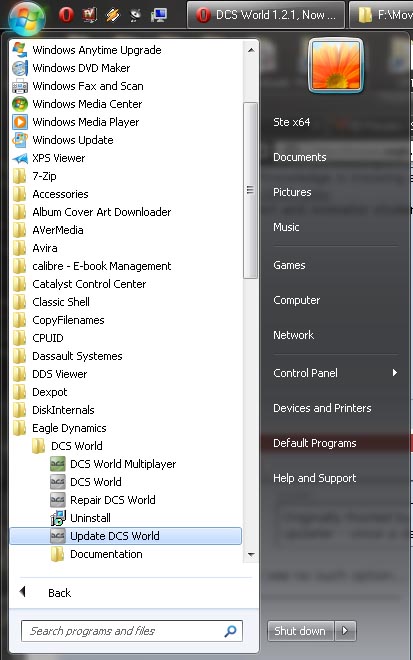Viewport: 413px width, 660px height.
Task: Run the DCS World Uninstall icon
Action: (x=57, y=518)
